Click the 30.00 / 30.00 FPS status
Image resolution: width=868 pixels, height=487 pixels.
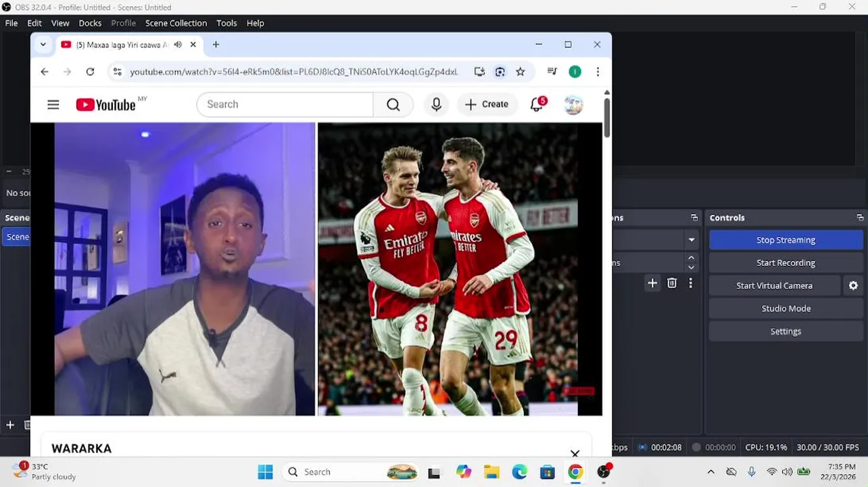[827, 447]
